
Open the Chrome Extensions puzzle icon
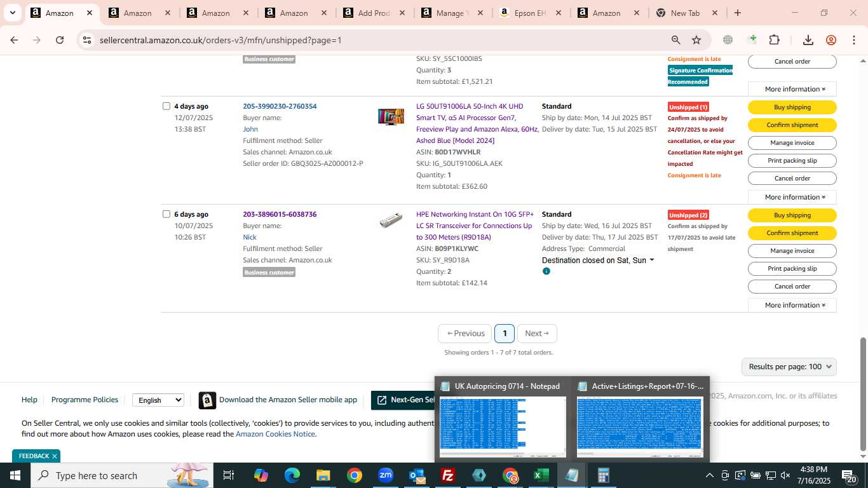[774, 40]
